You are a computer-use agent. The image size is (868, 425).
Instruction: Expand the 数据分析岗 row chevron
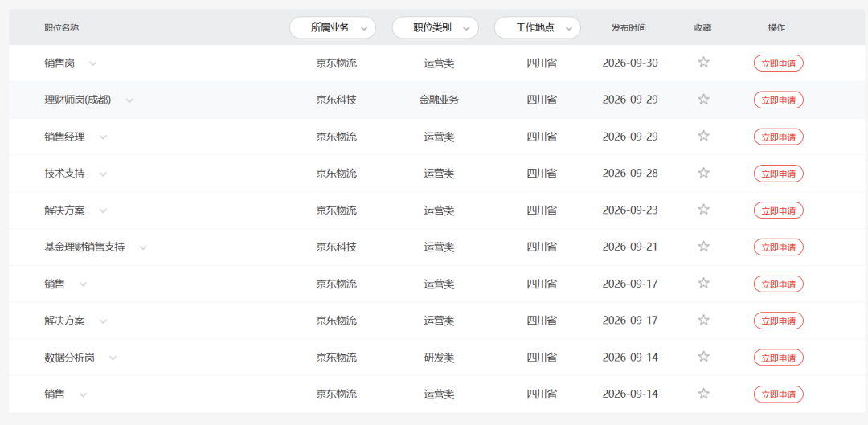click(x=113, y=358)
